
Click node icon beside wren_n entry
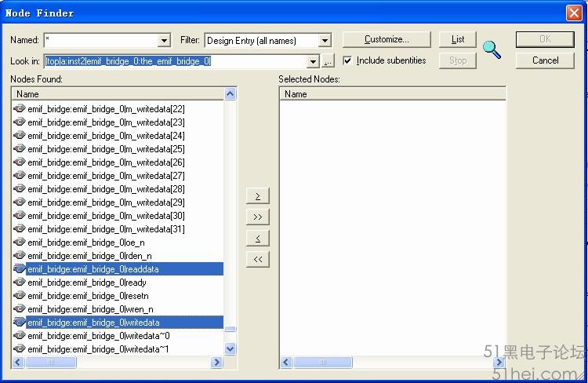(20, 308)
